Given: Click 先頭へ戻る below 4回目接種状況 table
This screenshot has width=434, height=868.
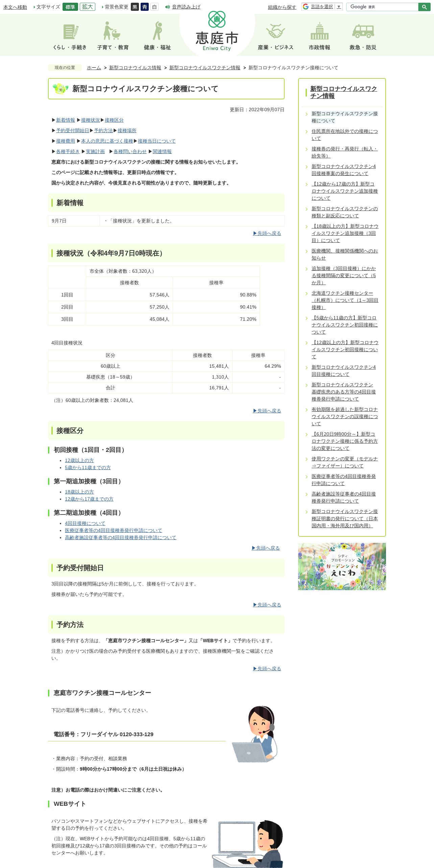Looking at the screenshot, I should coord(267,411).
